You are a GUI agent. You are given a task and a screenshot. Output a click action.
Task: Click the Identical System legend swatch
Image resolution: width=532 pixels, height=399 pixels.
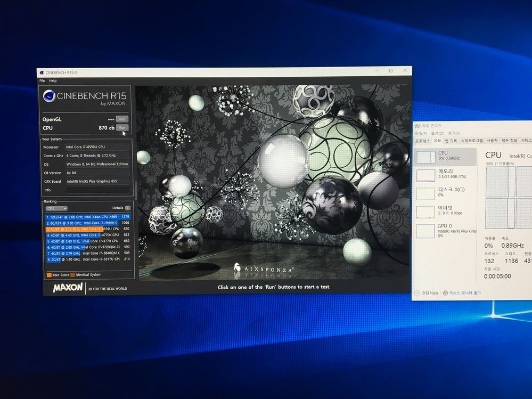(72, 275)
